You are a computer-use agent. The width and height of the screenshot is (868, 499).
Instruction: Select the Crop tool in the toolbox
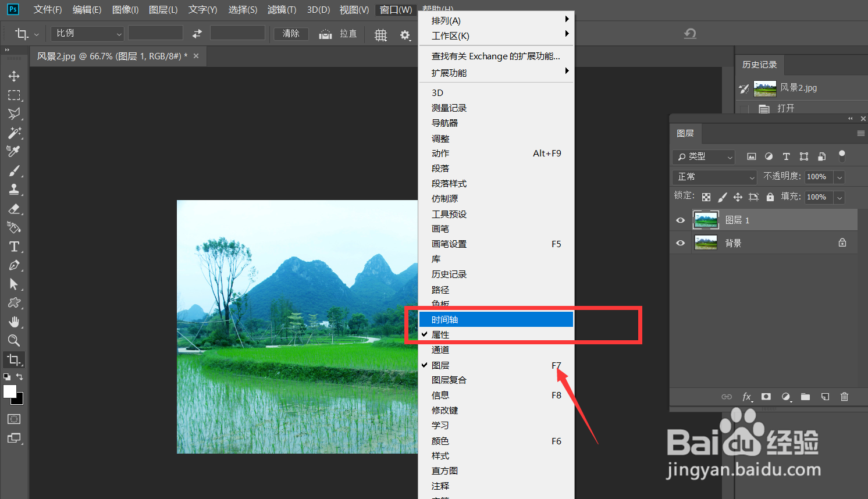14,360
